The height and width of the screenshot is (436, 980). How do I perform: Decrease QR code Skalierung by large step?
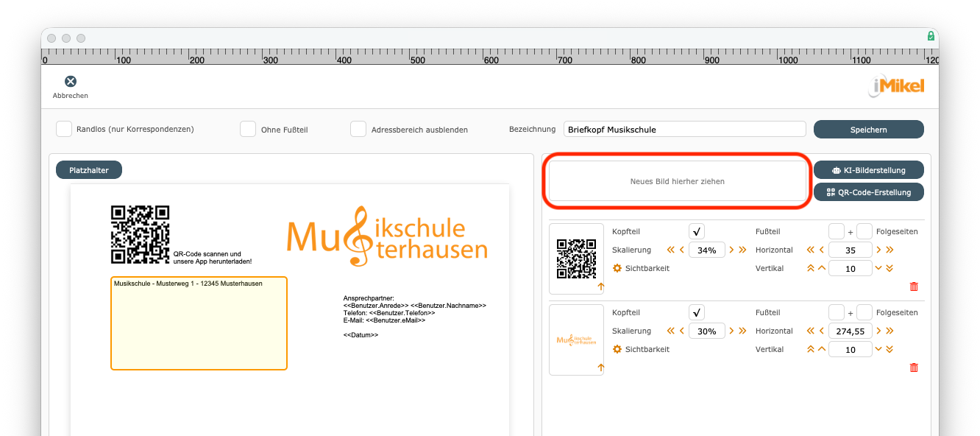(671, 250)
